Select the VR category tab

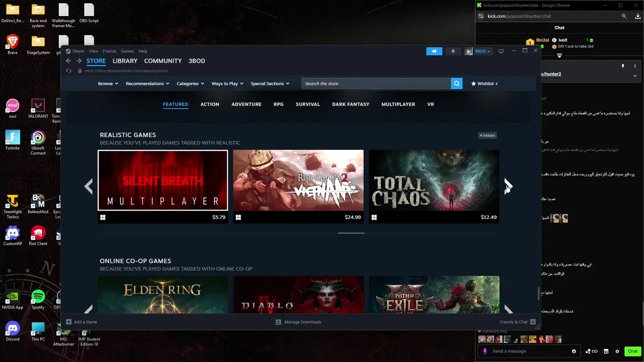click(431, 104)
